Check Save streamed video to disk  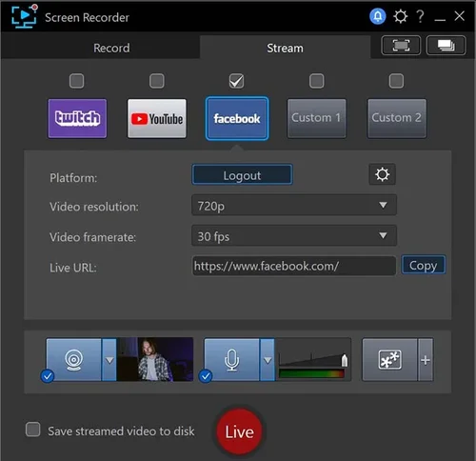[33, 430]
